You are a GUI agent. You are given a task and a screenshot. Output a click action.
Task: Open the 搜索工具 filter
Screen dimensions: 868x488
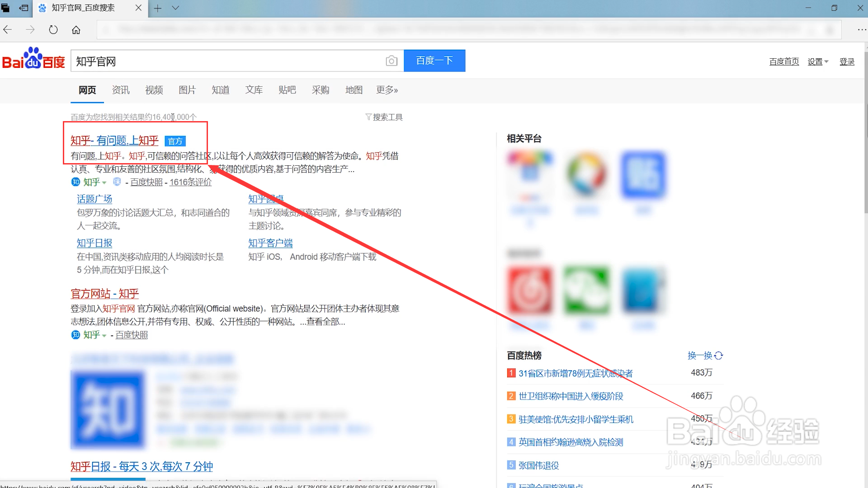point(384,117)
